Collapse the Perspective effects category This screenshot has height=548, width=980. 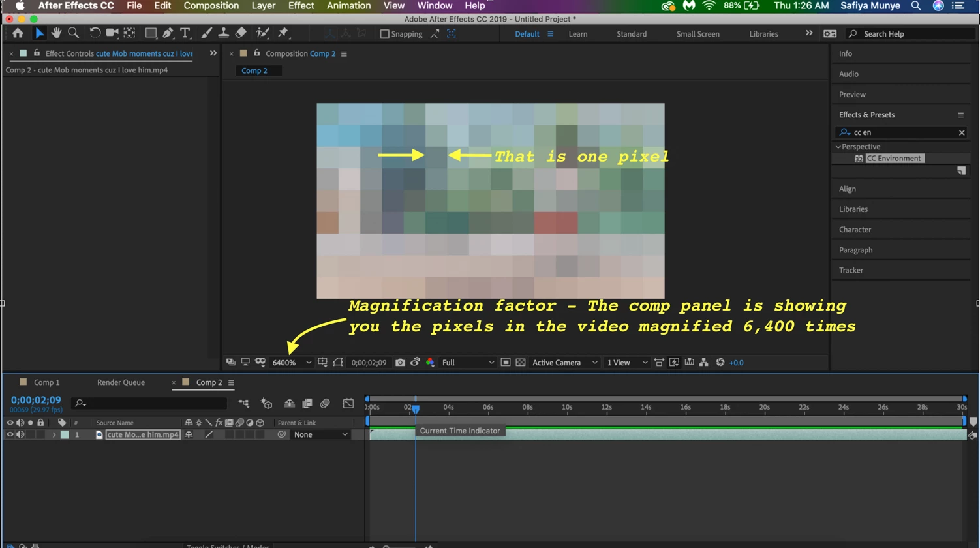(838, 147)
